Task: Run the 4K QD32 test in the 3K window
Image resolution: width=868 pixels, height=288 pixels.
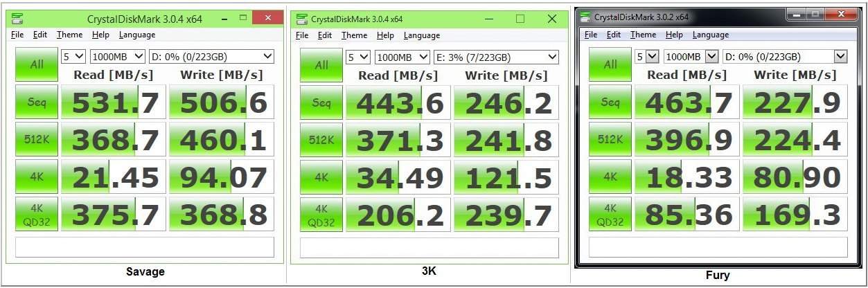Action: 321,214
